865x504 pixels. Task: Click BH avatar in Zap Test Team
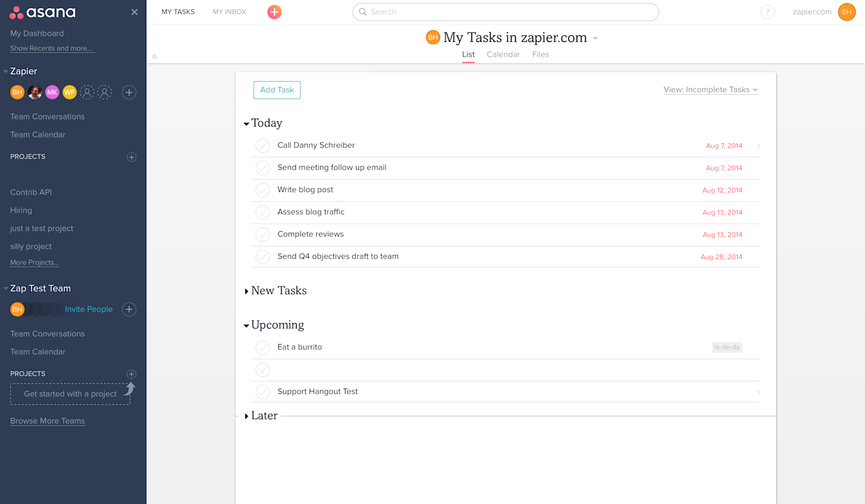(17, 309)
